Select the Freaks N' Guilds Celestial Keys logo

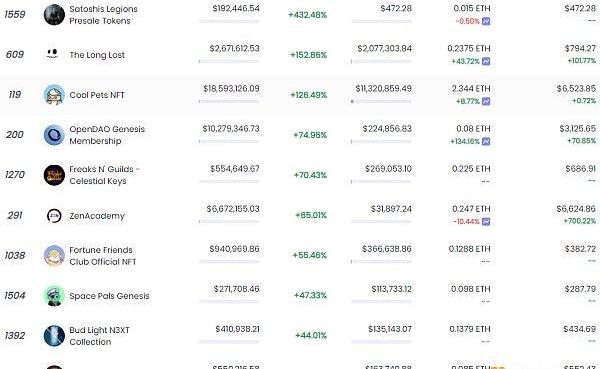(54, 175)
